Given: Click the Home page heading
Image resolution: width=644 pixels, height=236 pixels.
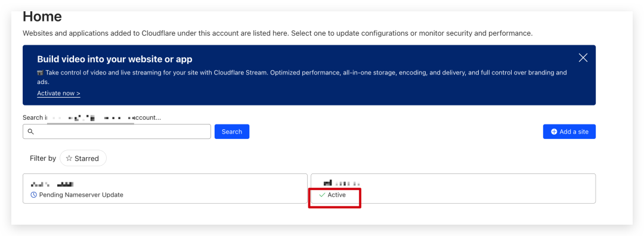Looking at the screenshot, I should [x=42, y=17].
